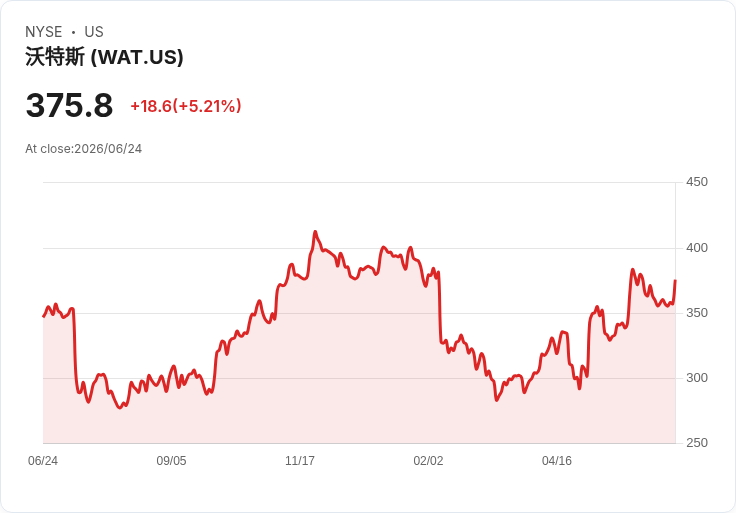Click the 09/05 x-axis date label

point(171,461)
